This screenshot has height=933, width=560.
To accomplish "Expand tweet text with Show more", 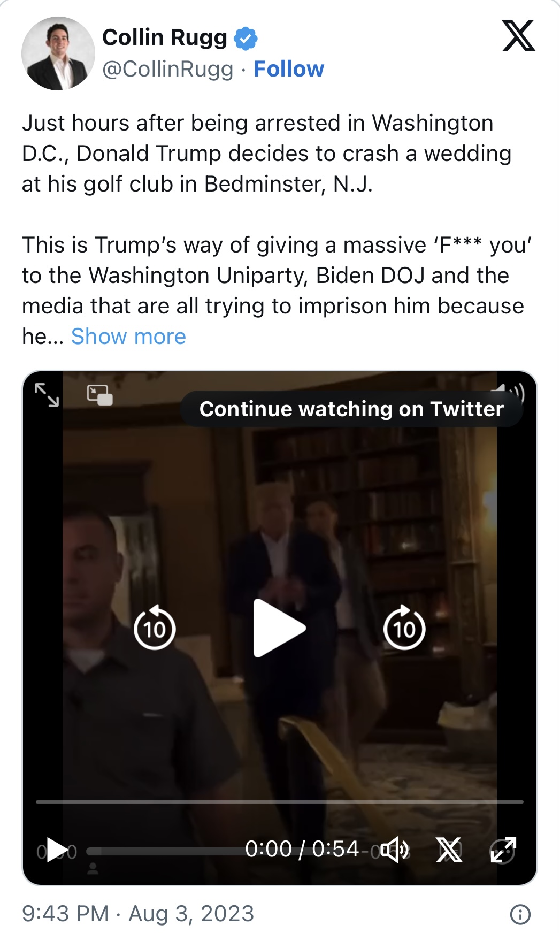I will click(x=128, y=337).
